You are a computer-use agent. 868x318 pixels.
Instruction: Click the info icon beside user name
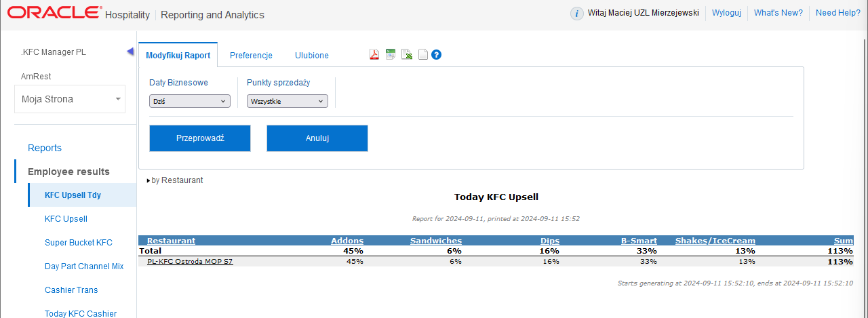coord(576,14)
